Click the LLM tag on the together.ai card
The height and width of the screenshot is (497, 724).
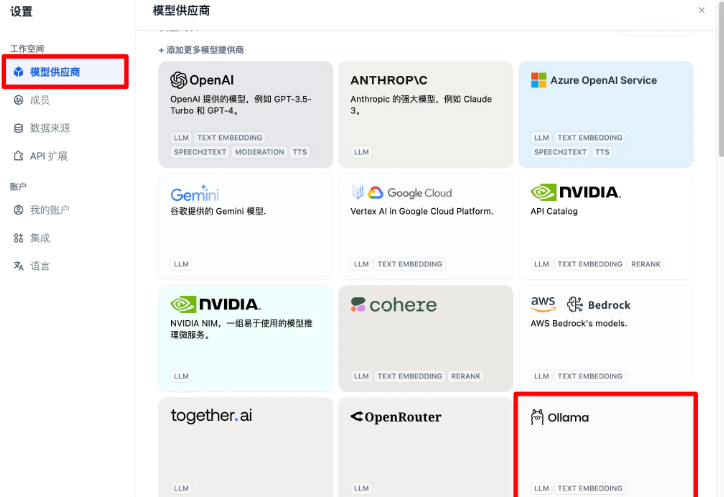pos(181,488)
